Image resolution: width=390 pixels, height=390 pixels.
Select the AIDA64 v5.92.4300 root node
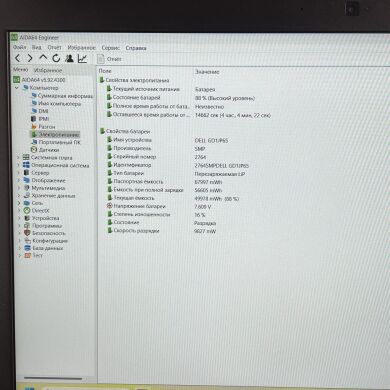(x=39, y=80)
